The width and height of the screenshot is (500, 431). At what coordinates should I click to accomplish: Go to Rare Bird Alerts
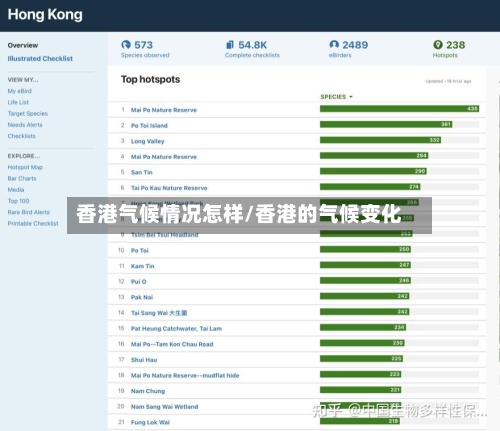28,212
